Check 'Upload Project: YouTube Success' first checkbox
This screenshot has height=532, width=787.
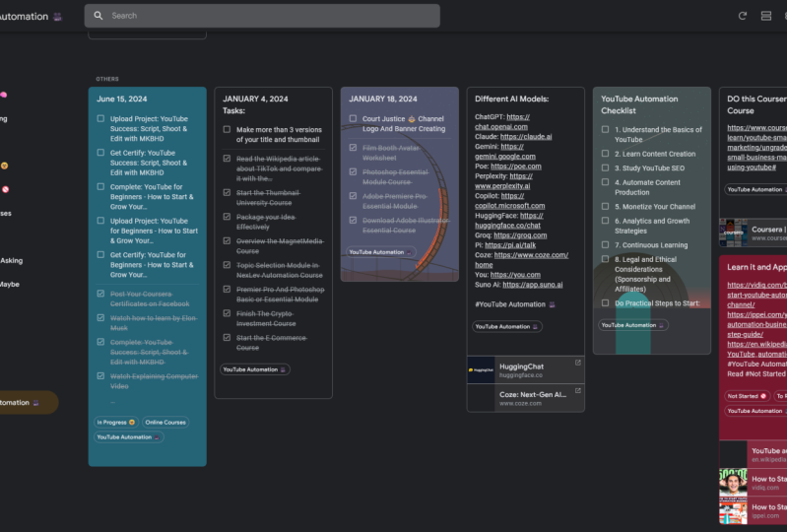click(x=100, y=119)
